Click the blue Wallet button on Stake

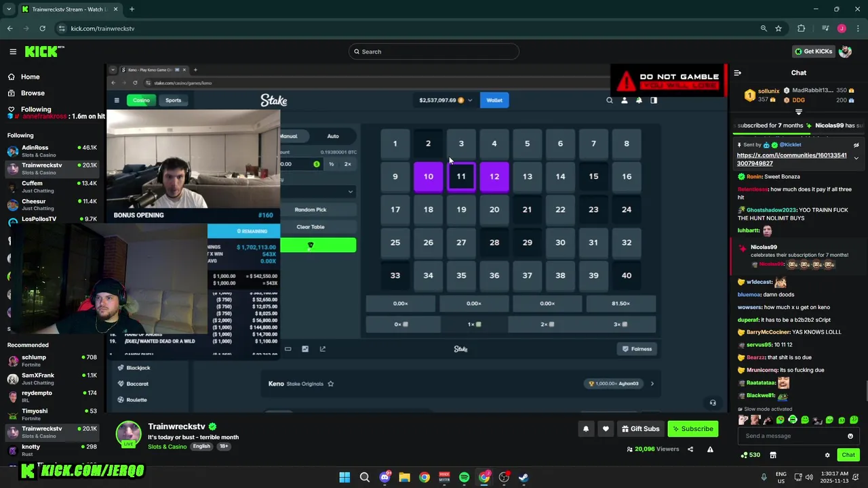[494, 100]
